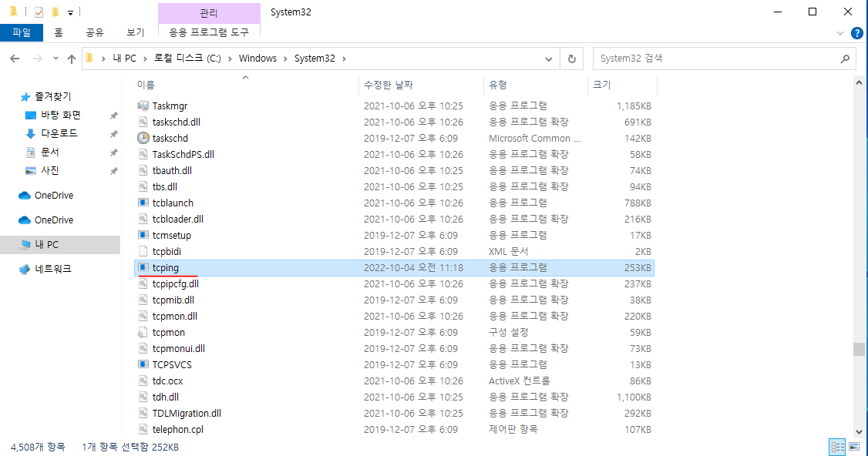Open the 홈 ribbon tab
868x456 pixels.
58,32
